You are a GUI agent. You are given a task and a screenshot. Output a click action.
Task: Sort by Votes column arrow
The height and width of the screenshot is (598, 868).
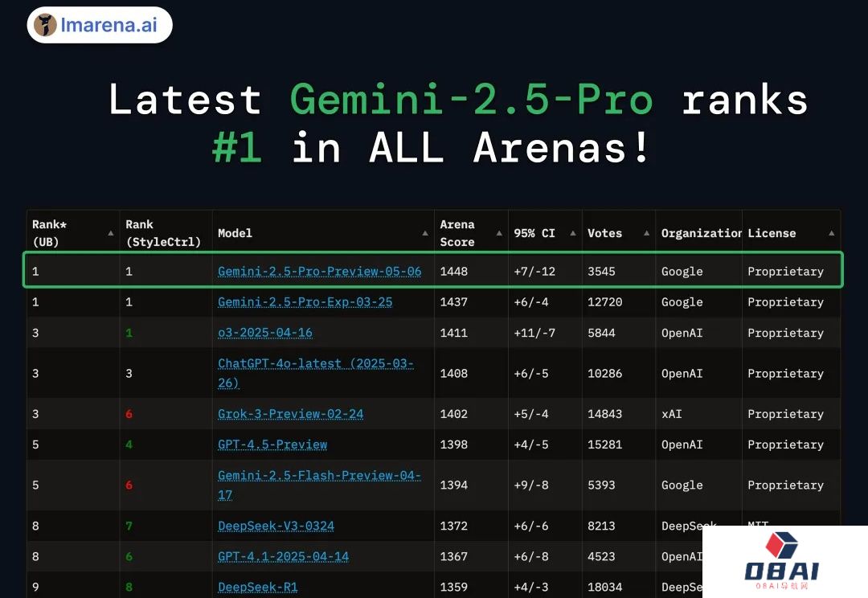pos(646,233)
